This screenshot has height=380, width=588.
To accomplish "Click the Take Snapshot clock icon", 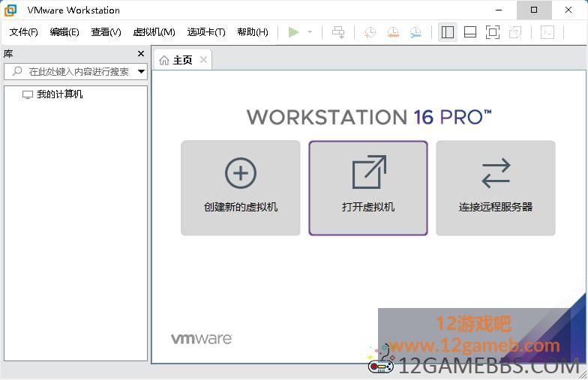I will click(x=370, y=32).
